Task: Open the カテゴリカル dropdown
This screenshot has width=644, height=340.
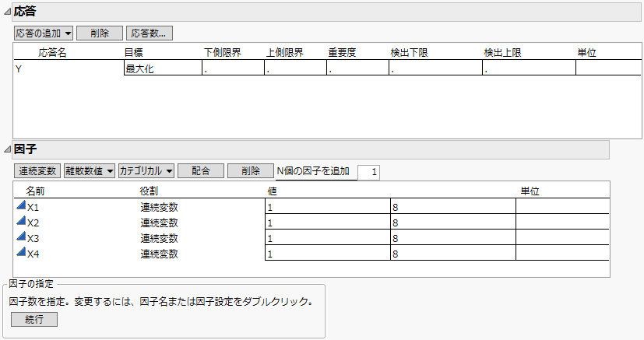Action: pos(146,171)
